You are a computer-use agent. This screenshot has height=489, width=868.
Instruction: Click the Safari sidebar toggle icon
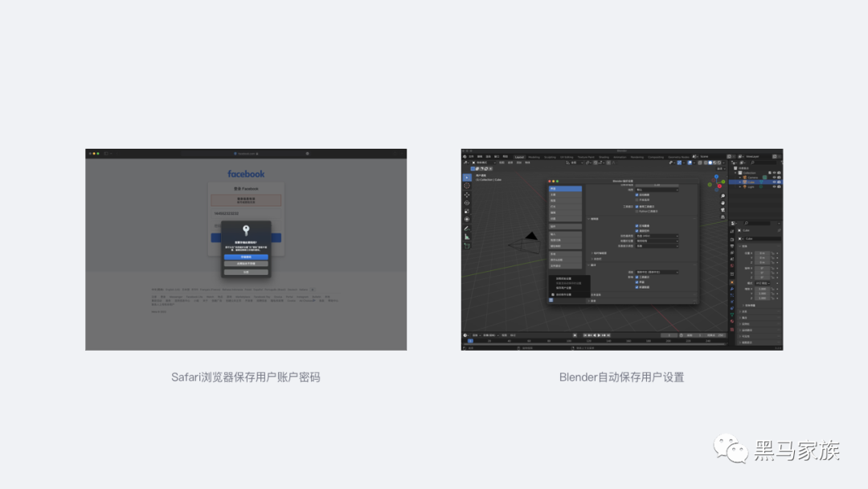[106, 154]
